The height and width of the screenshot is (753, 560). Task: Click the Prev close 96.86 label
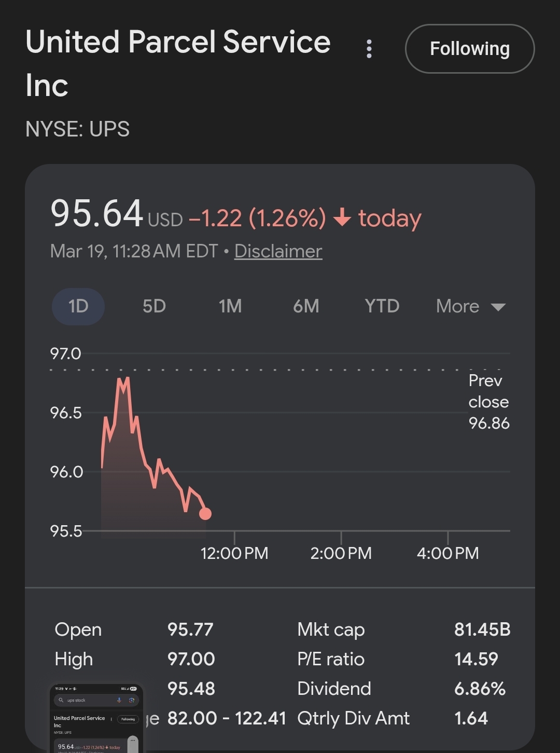pos(488,402)
